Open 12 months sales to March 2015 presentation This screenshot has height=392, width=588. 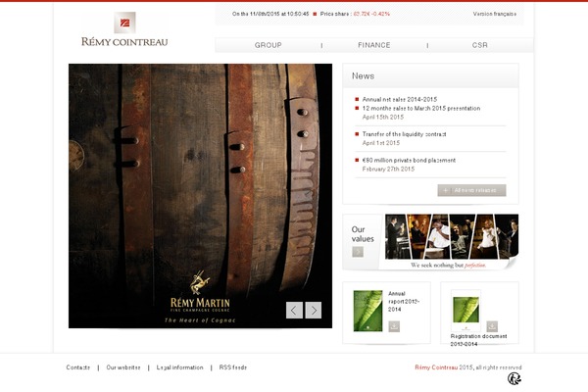[x=421, y=108]
